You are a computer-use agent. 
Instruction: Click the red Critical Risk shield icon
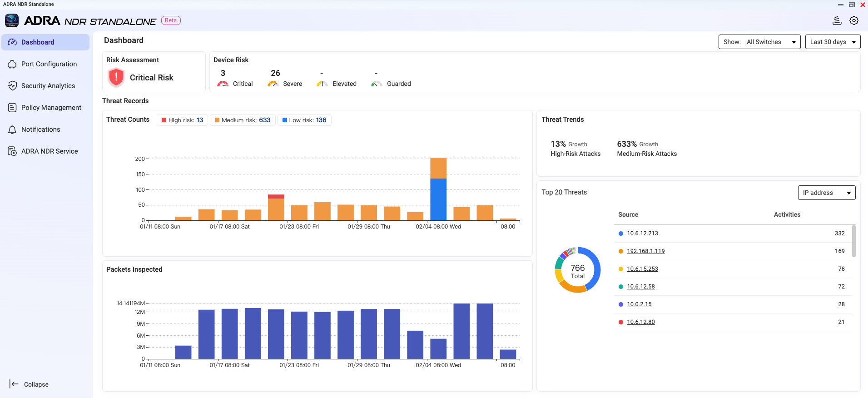(x=116, y=77)
